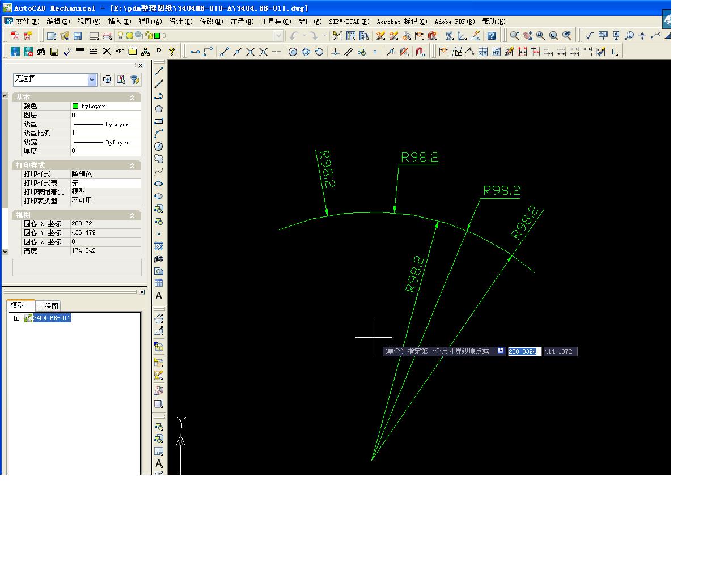Image resolution: width=728 pixels, height=566 pixels.
Task: Click the yellow question mark icon
Action: tap(171, 52)
